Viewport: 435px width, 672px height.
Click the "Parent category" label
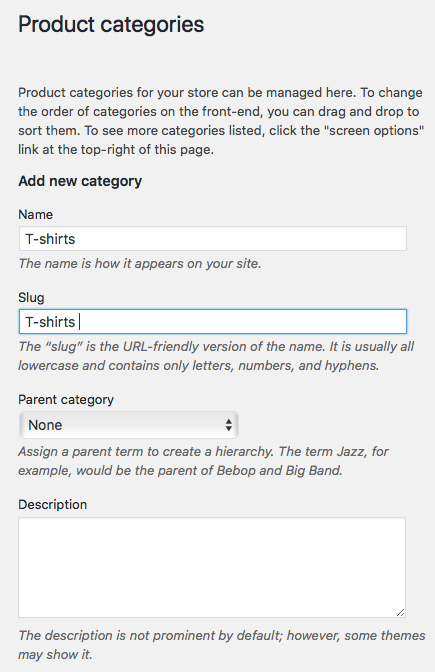66,399
